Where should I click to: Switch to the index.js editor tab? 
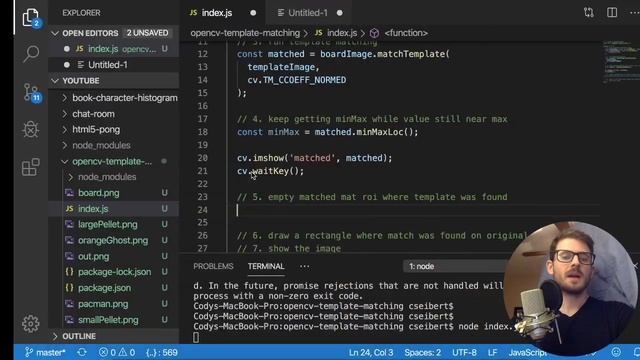[222, 13]
